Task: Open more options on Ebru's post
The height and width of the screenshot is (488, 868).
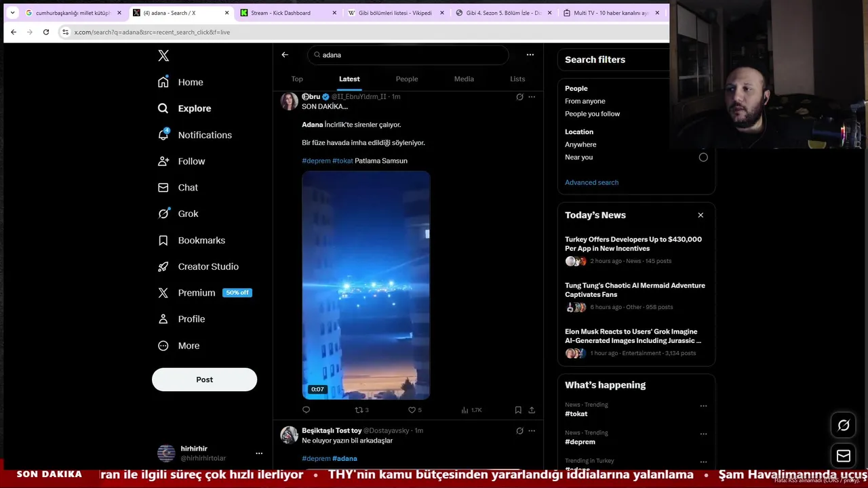Action: [532, 97]
